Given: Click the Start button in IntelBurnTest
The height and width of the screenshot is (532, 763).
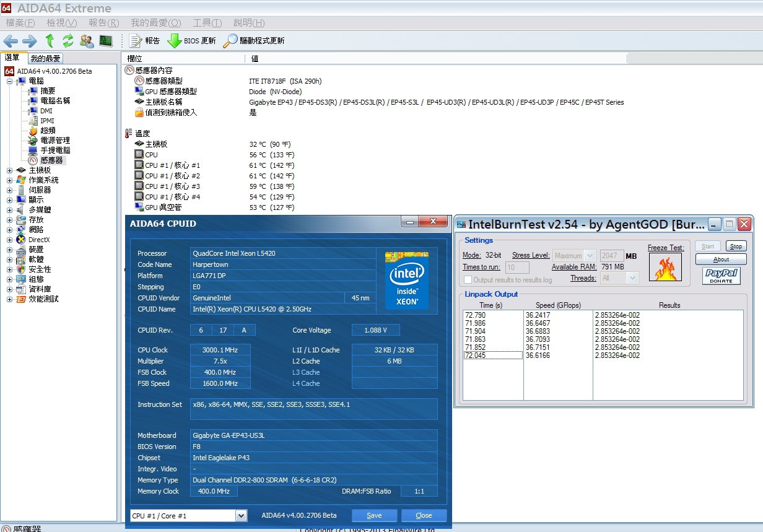Looking at the screenshot, I should 708,246.
